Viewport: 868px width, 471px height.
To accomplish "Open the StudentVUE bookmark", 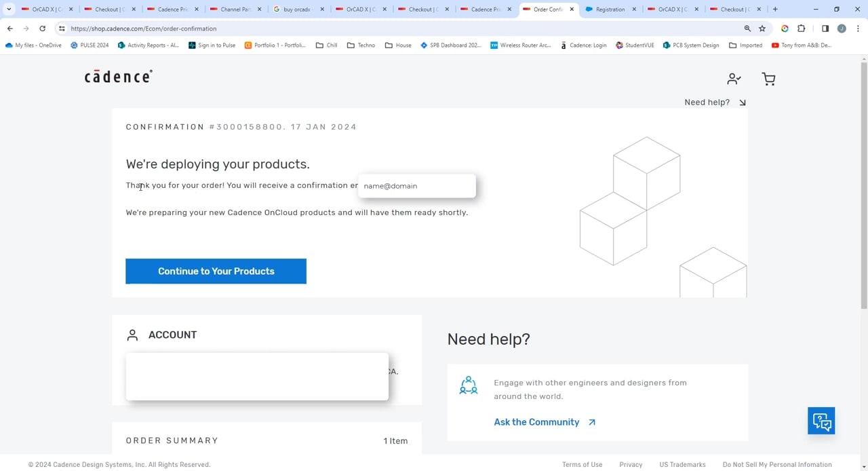I will pos(635,45).
